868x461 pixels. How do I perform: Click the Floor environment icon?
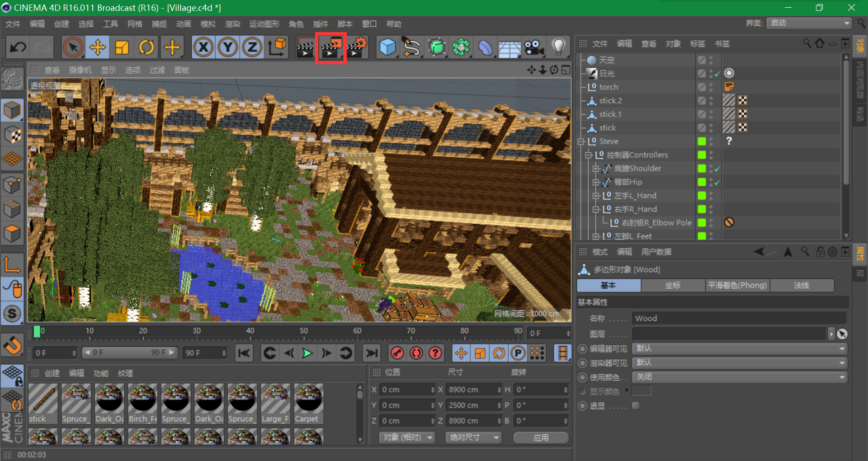click(x=510, y=47)
